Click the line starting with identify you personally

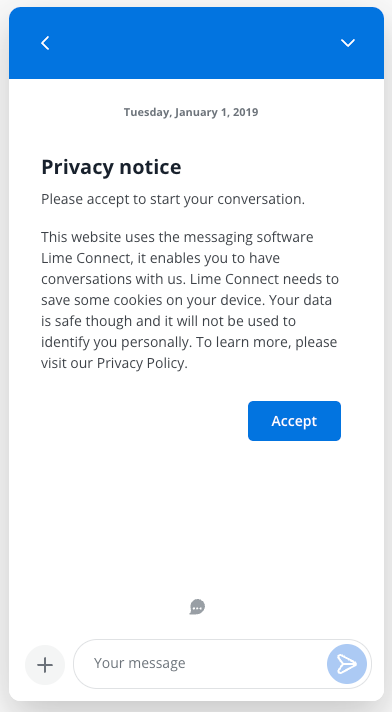189,342
